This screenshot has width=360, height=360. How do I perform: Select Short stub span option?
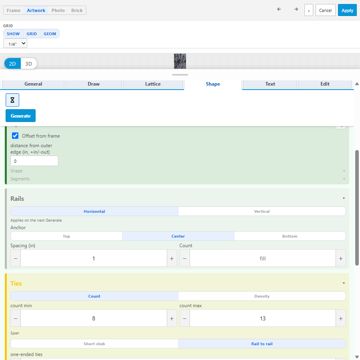(x=94, y=344)
